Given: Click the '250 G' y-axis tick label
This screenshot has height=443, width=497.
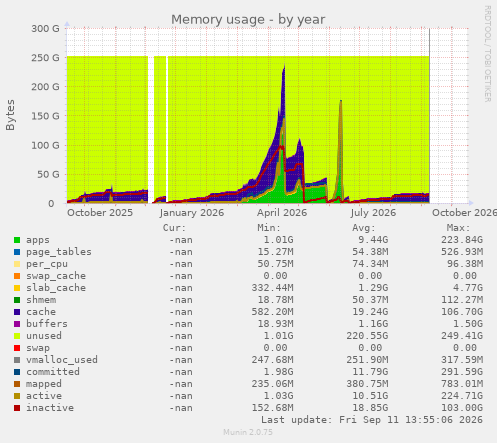Looking at the screenshot, I should [x=45, y=58].
